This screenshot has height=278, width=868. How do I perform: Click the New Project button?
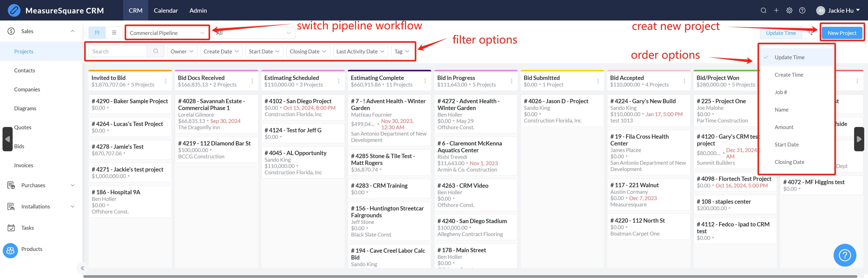(x=841, y=33)
